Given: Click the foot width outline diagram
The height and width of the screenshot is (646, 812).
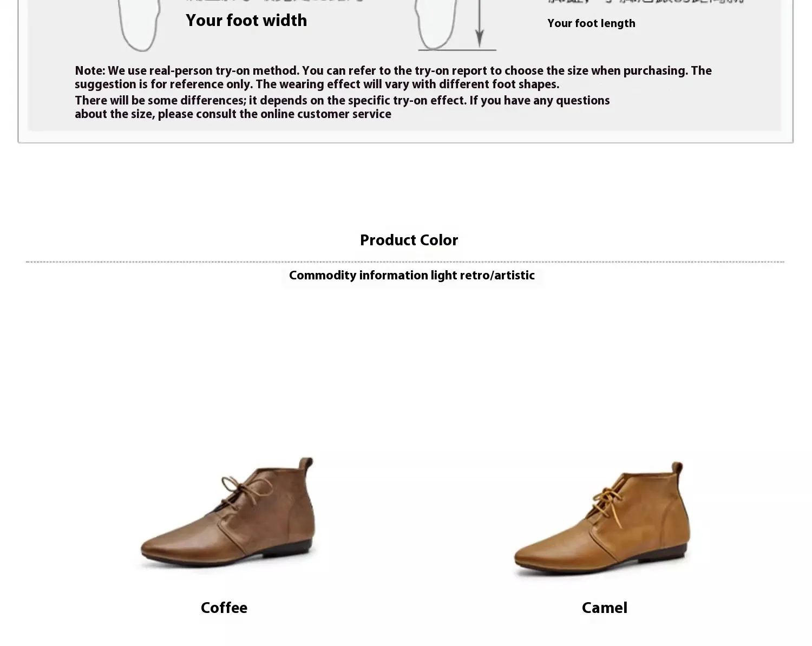Looking at the screenshot, I should pos(140,25).
